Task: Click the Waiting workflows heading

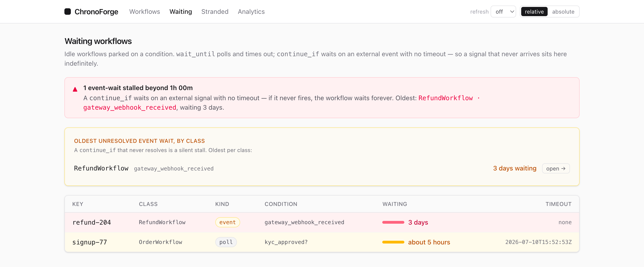Action: [98, 41]
